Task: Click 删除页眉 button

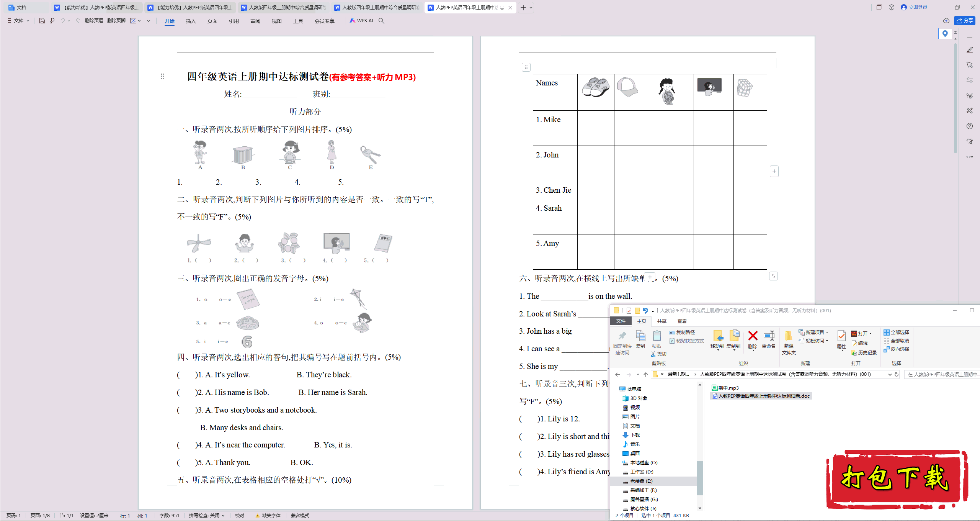Action: 94,21
